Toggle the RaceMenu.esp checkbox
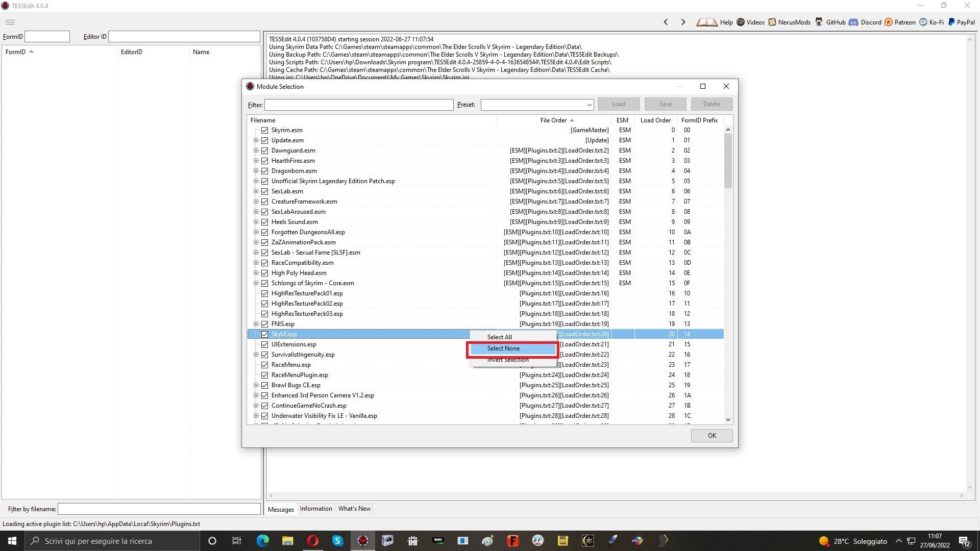 tap(264, 365)
